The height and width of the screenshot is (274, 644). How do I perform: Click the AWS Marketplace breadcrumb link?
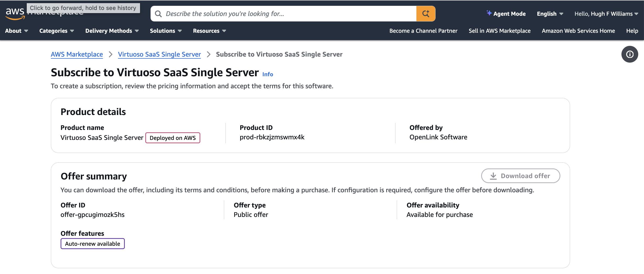[77, 54]
